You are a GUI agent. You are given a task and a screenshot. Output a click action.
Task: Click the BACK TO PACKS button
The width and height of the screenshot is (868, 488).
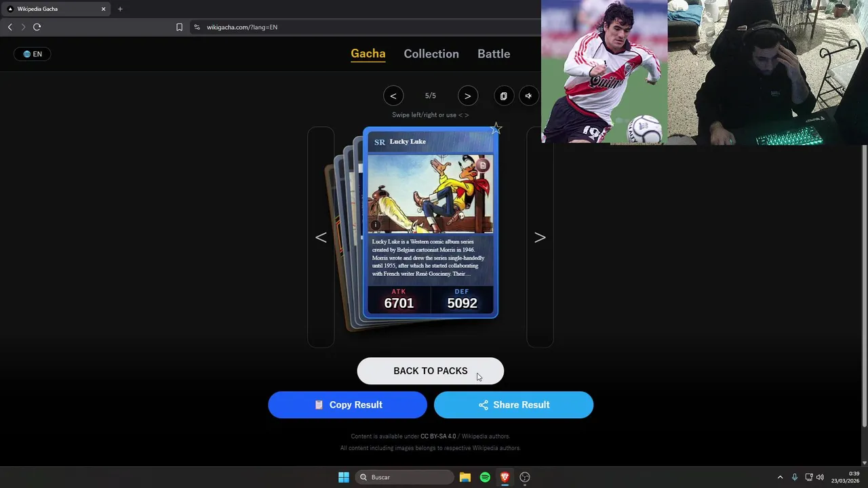point(431,371)
